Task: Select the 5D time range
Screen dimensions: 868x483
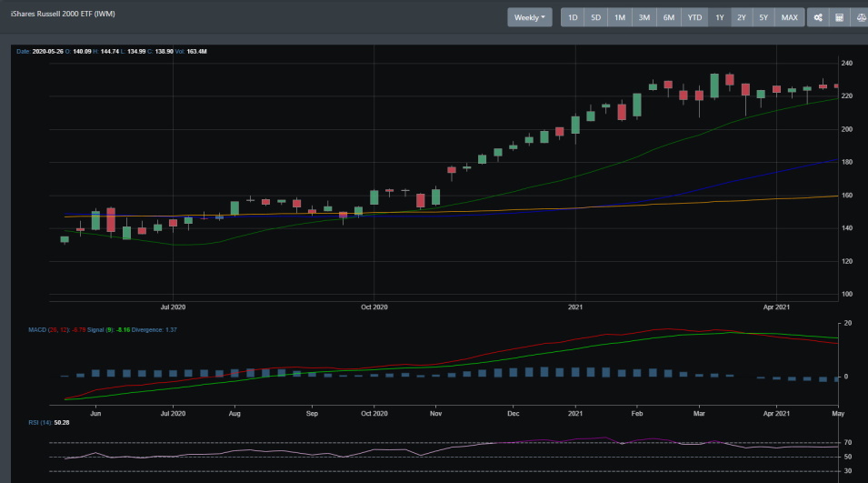Action: point(595,17)
